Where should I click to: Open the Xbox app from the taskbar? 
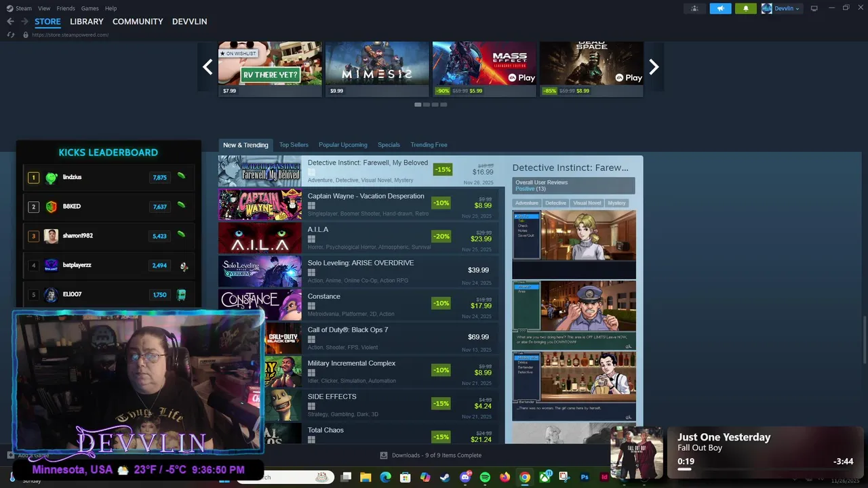pos(545,477)
